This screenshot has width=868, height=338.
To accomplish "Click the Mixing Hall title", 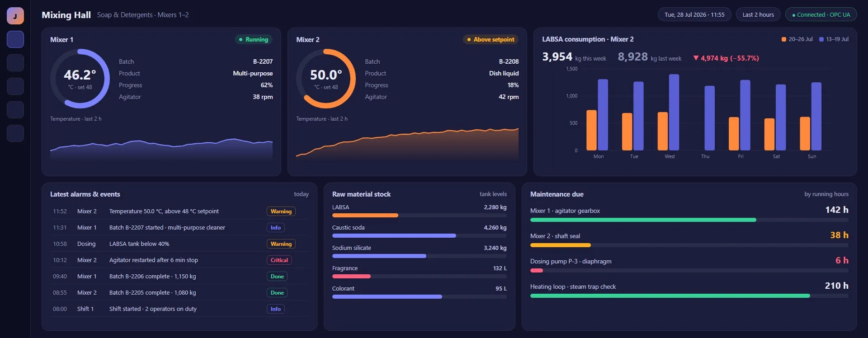I will pos(66,15).
